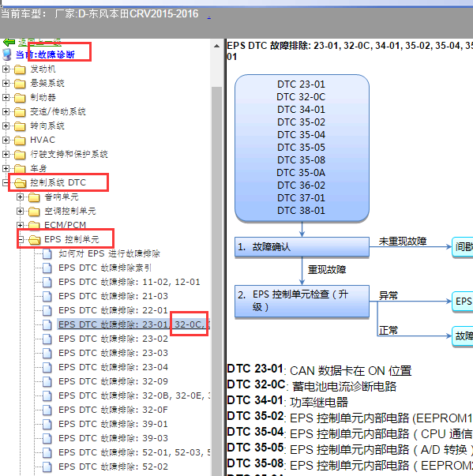Click the 空调控制单元 folder icon
This screenshot has height=476, width=473.
(x=34, y=212)
